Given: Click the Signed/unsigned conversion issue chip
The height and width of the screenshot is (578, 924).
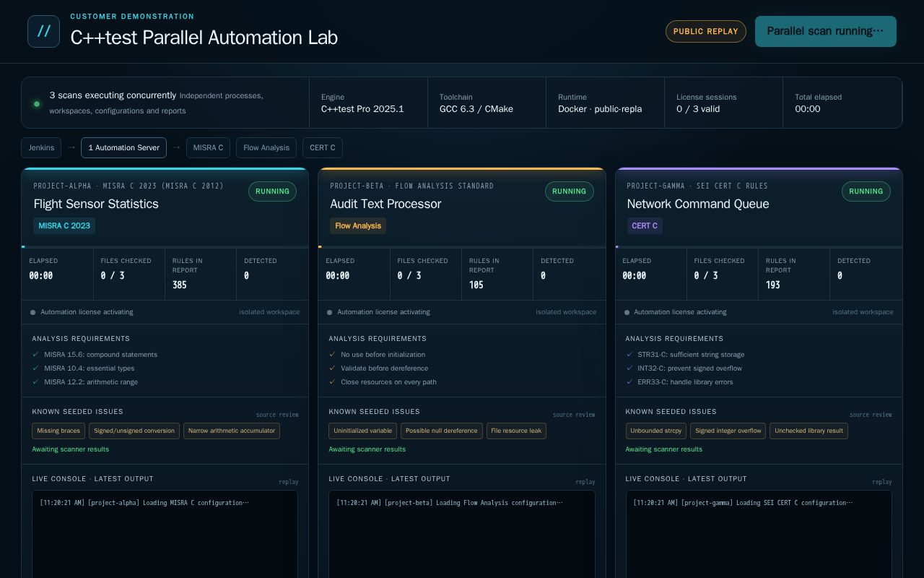Looking at the screenshot, I should [134, 431].
